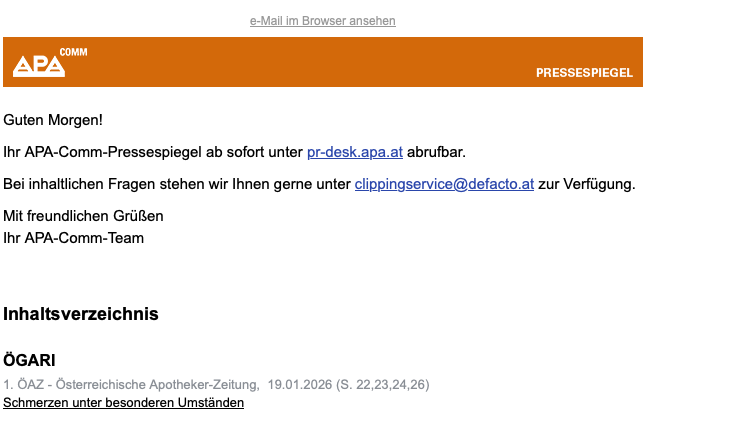Click the date 19.01.2026
The image size is (754, 448).
pyautogui.click(x=299, y=384)
